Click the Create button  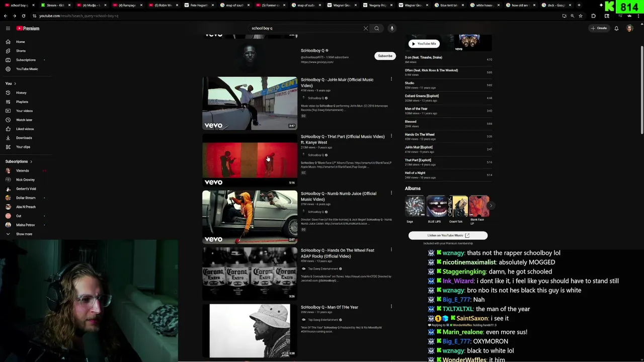click(x=599, y=28)
